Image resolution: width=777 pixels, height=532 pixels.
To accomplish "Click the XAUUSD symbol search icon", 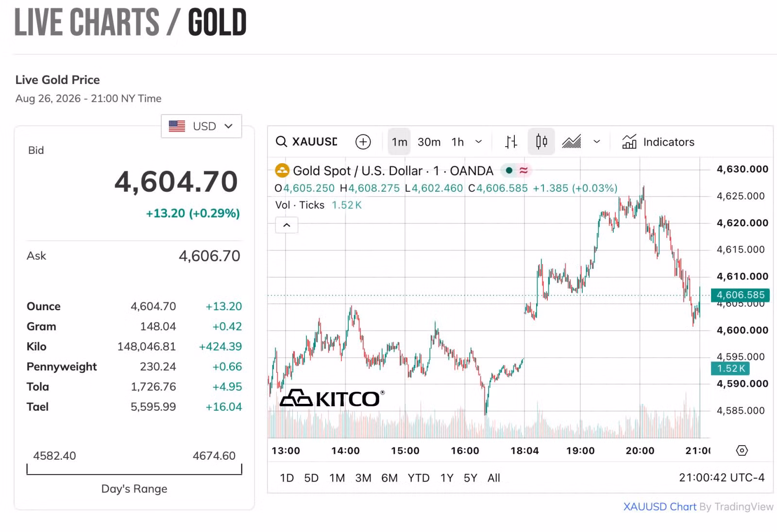I will click(x=281, y=142).
